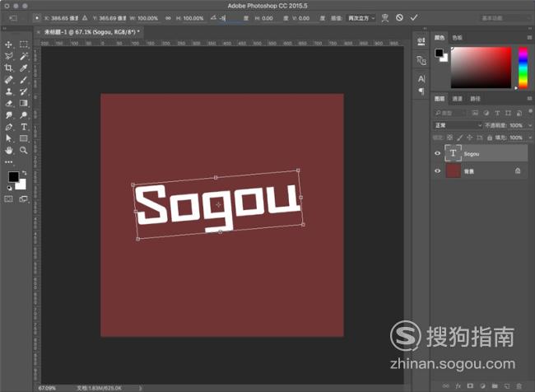Image resolution: width=535 pixels, height=392 pixels.
Task: Switch to warp mode in options bar
Action: 385,18
